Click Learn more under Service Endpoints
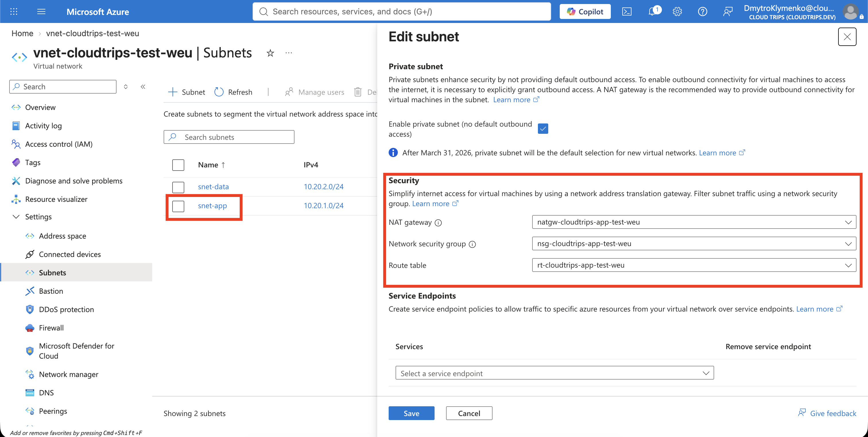Screen dimensions: 868x437 pos(819,309)
